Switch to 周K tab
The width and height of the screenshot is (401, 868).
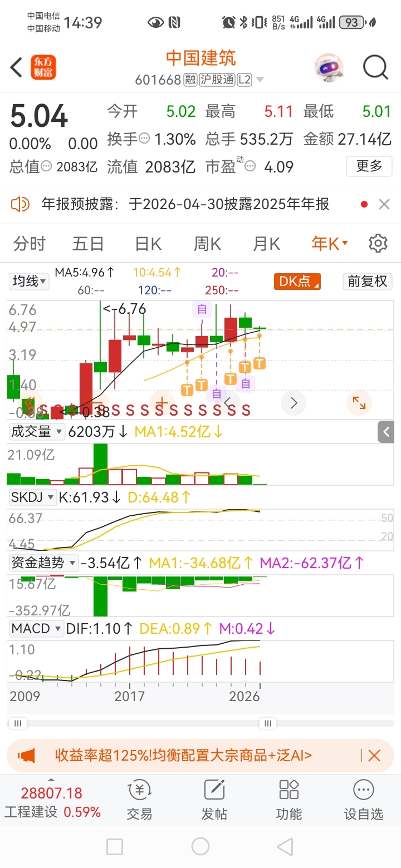click(x=207, y=244)
